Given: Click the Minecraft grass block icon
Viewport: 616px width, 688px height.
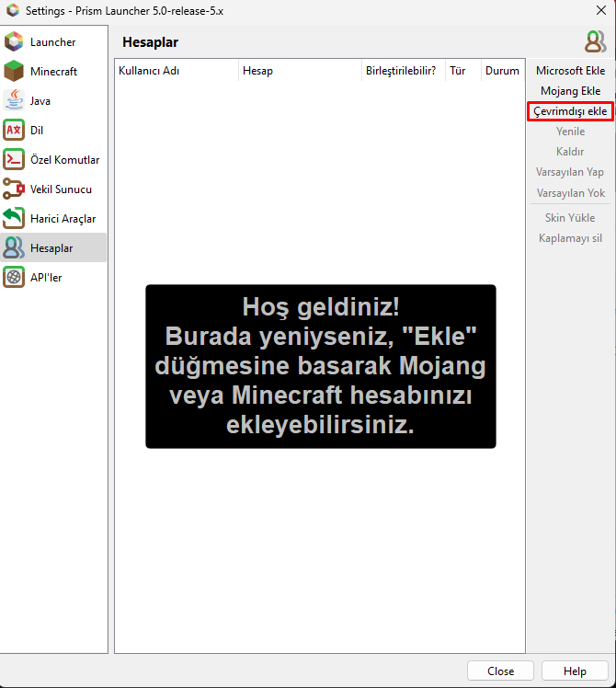Looking at the screenshot, I should click(14, 71).
